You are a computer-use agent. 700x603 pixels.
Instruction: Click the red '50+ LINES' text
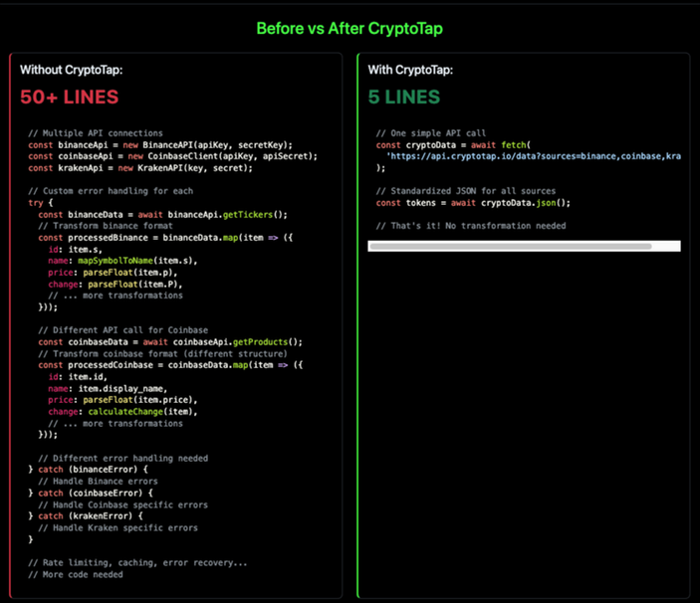[x=69, y=97]
